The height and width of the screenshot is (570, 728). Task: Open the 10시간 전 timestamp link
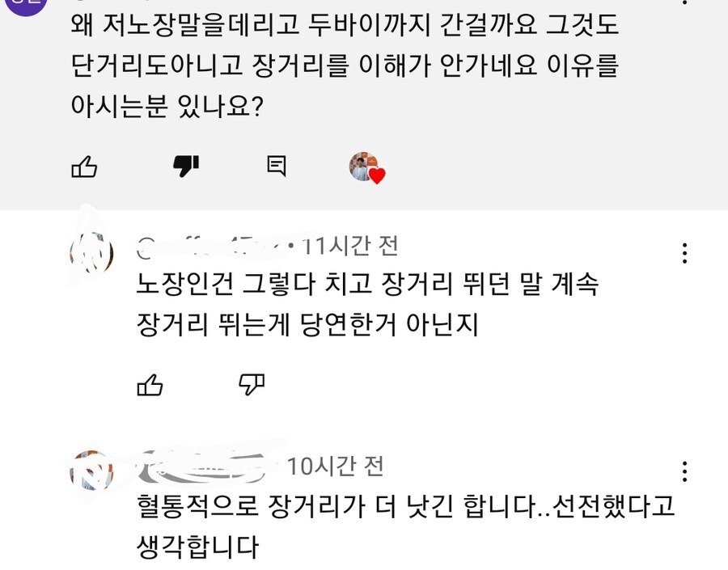(339, 465)
